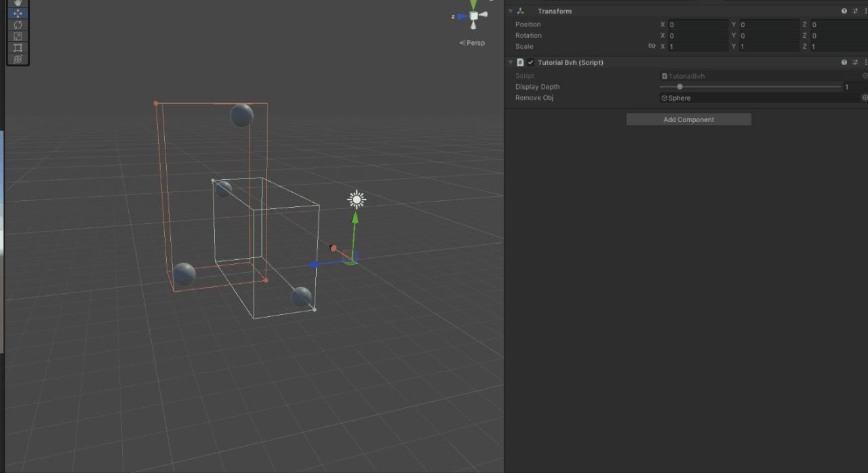Image resolution: width=868 pixels, height=473 pixels.
Task: Open the object picker for Remove Obj
Action: (x=865, y=98)
